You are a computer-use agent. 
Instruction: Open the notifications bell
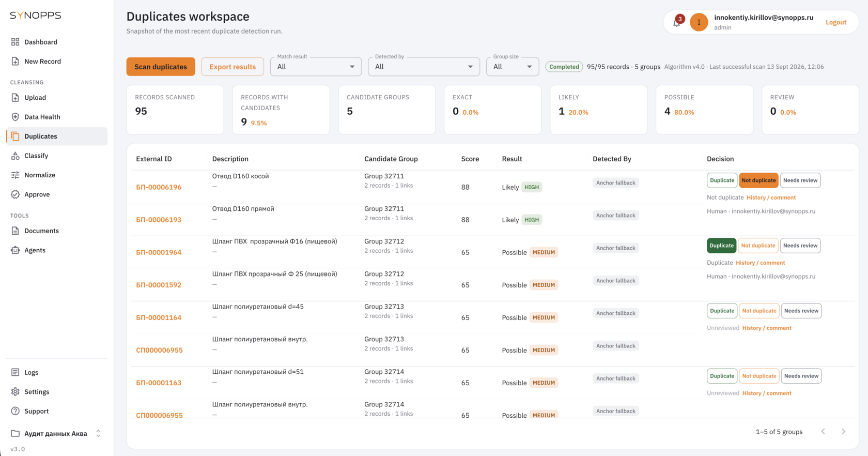click(677, 22)
